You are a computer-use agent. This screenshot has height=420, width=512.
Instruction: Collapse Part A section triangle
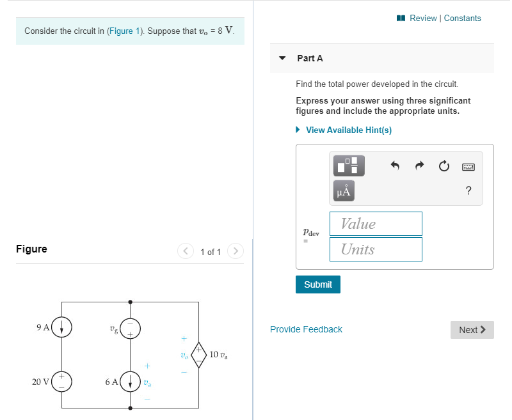click(282, 58)
